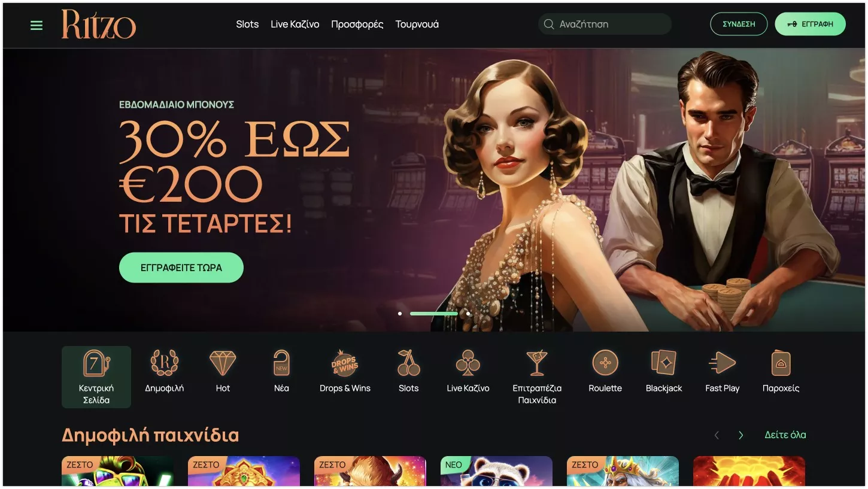The height and width of the screenshot is (489, 868).
Task: Open the hamburger menu icon
Action: (x=37, y=25)
